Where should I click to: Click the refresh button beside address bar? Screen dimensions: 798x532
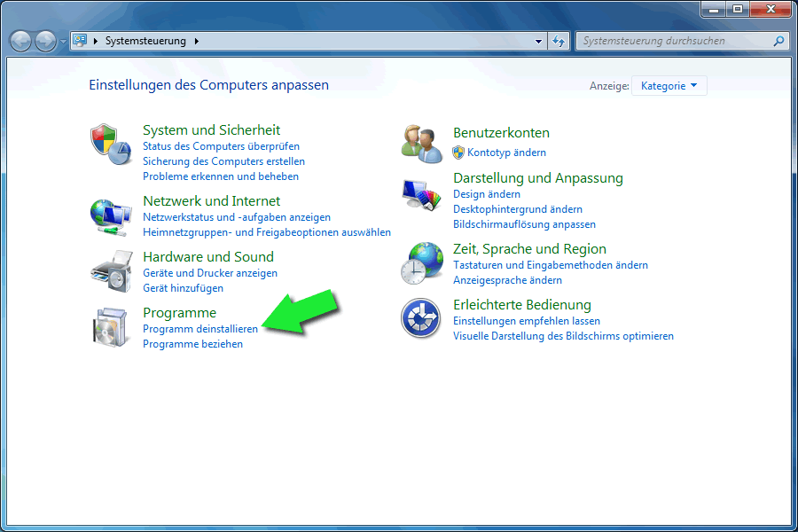[559, 41]
